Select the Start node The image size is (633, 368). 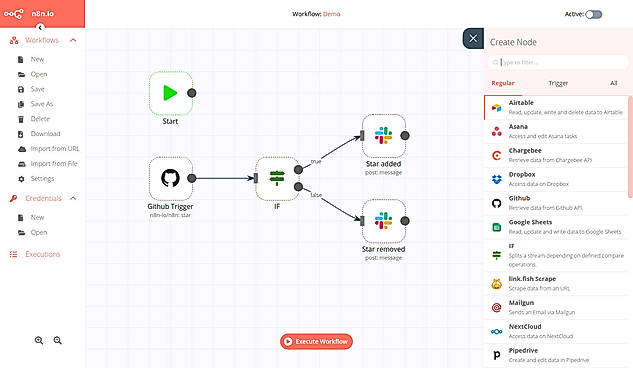(171, 93)
